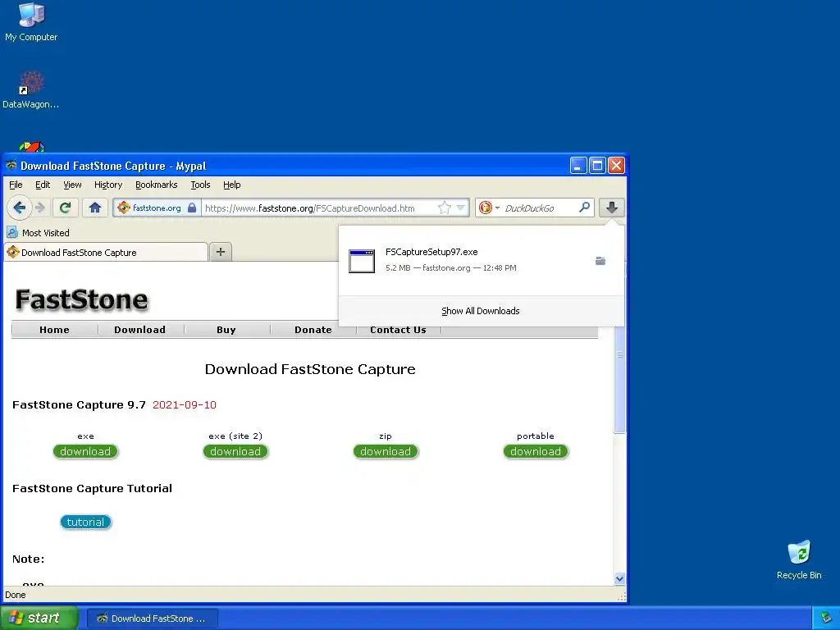
Task: Open the History menu
Action: click(108, 185)
